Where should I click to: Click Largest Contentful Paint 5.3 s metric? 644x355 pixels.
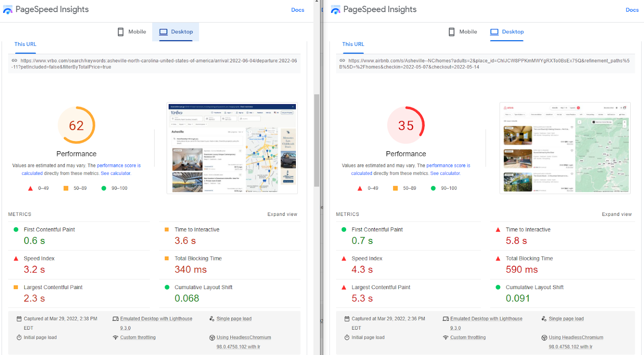coord(409,294)
